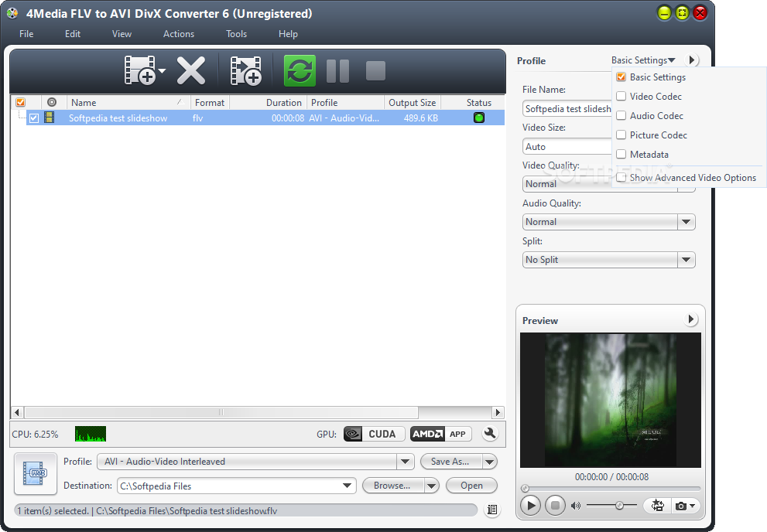Viewport: 767px width, 532px height.
Task: Click the Format column header
Action: click(x=210, y=102)
